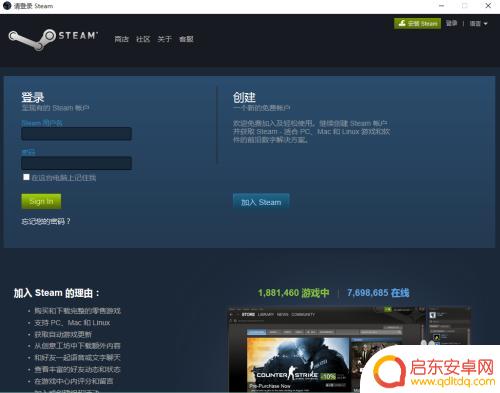Click the 创建 heading text

click(244, 97)
